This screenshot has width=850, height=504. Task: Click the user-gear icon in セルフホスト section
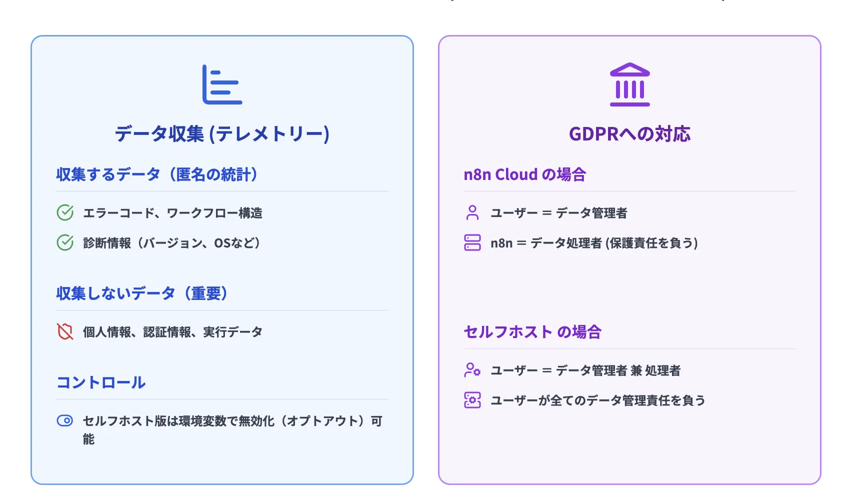(472, 370)
